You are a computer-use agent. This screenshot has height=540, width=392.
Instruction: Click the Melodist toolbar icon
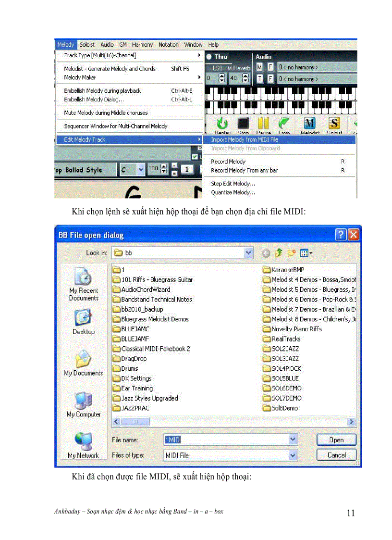[310, 124]
